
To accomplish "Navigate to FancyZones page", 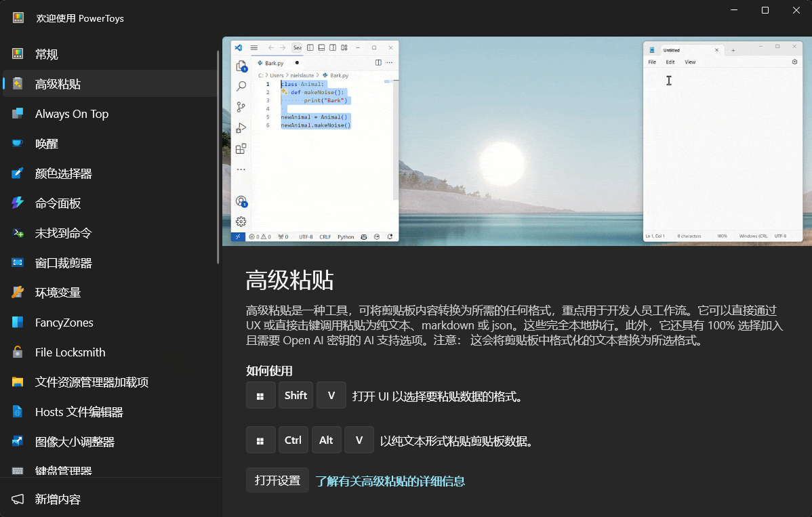I will [x=110, y=323].
